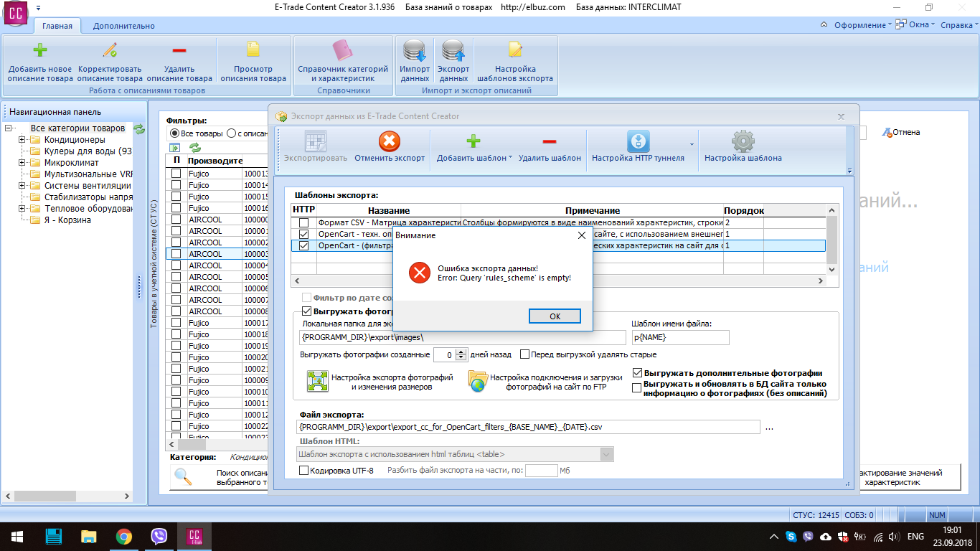Click the green refresh icon above the product grid
This screenshot has width=980, height=551.
tap(195, 148)
